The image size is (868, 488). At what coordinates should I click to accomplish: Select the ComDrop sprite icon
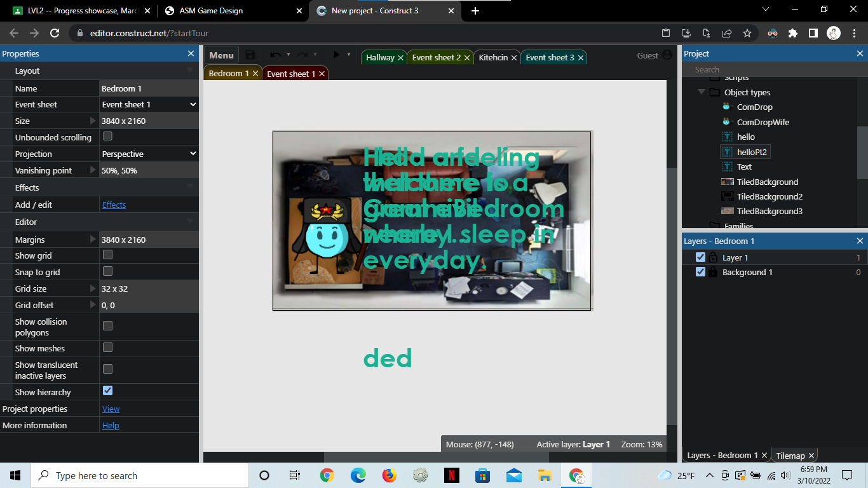tap(727, 107)
